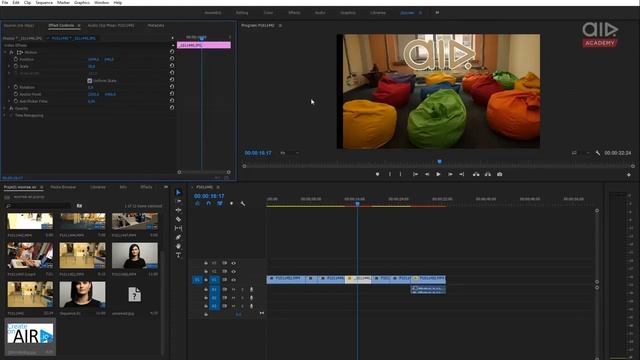This screenshot has height=360, width=640.
Task: Toggle Linked Selection in the timeline
Action: (220, 203)
